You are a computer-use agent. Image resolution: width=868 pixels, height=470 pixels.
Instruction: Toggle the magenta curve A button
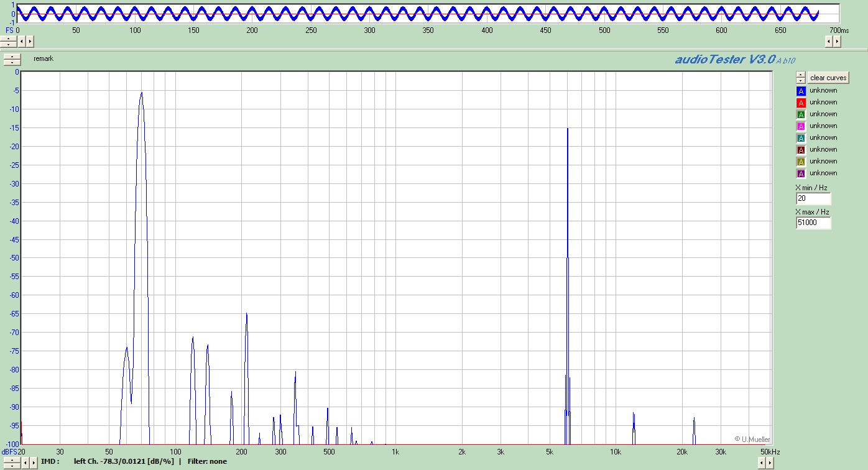pyautogui.click(x=801, y=126)
